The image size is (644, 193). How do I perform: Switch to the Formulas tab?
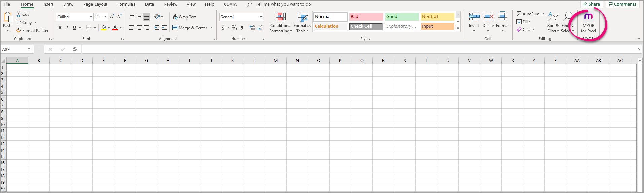click(126, 4)
